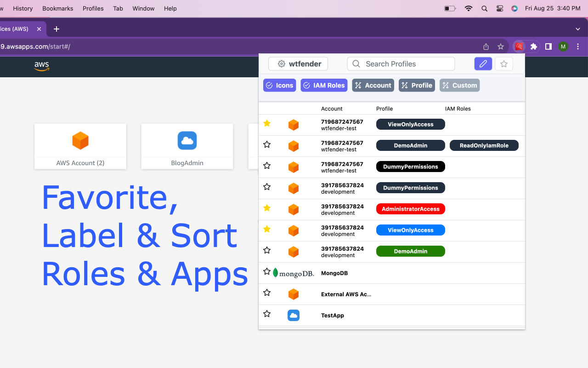
Task: Enable the Account sort chip
Action: pyautogui.click(x=373, y=86)
